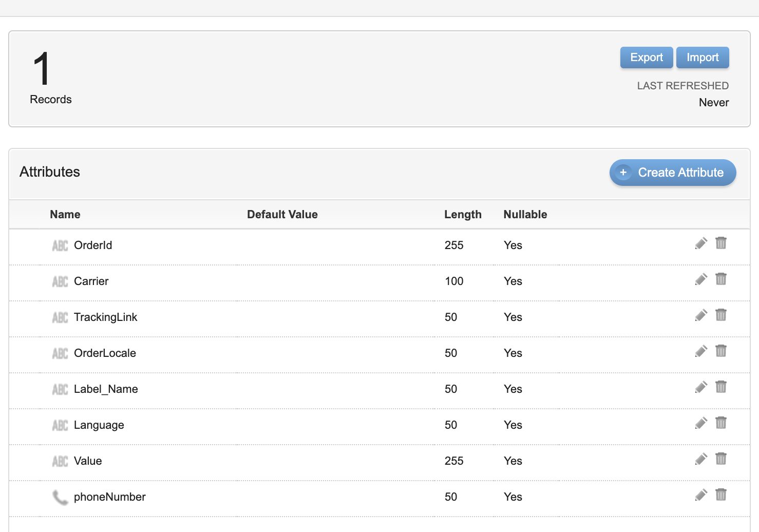Viewport: 759px width, 532px height.
Task: Click the LAST REFRESHED label
Action: 683,86
